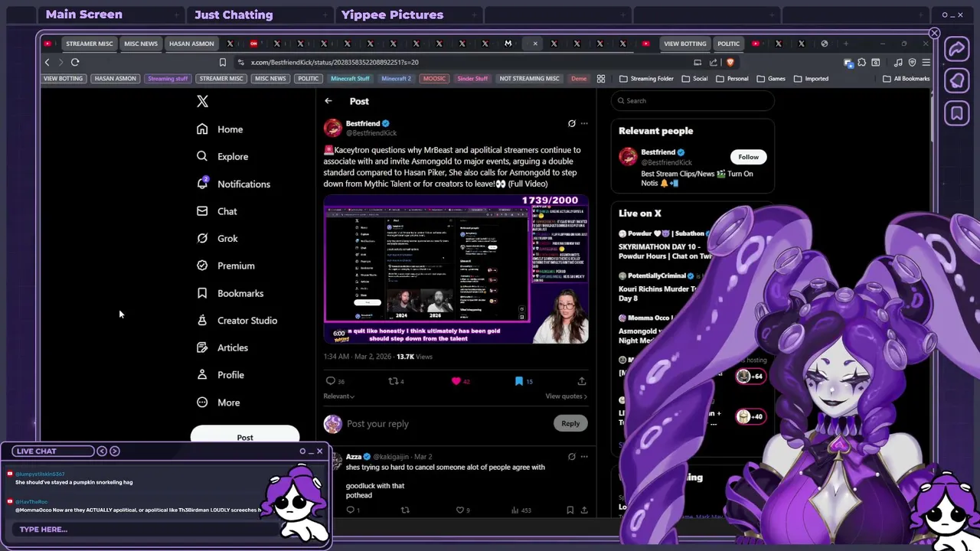The image size is (980, 551).
Task: Share the Bestfriend post
Action: (582, 380)
